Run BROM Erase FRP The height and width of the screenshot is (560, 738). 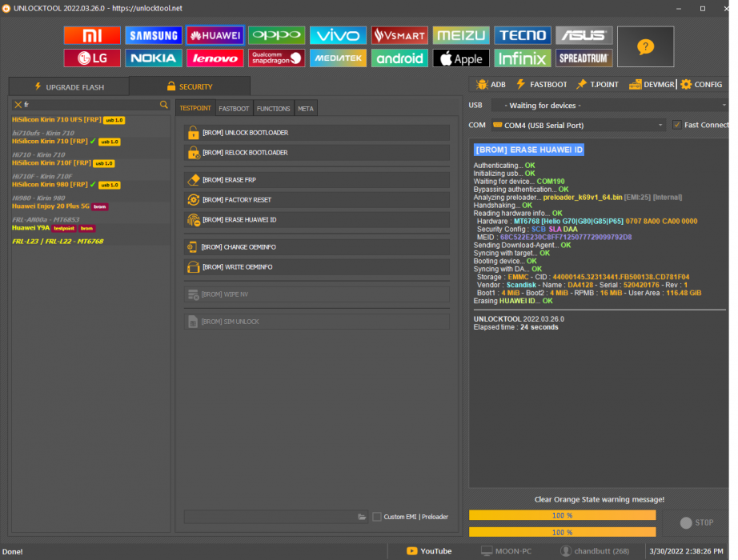[x=317, y=180]
